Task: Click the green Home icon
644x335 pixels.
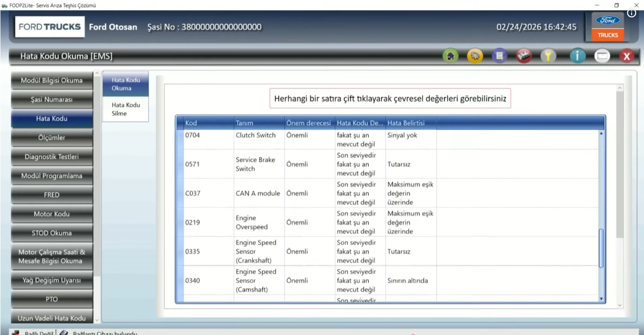Action: [450, 56]
